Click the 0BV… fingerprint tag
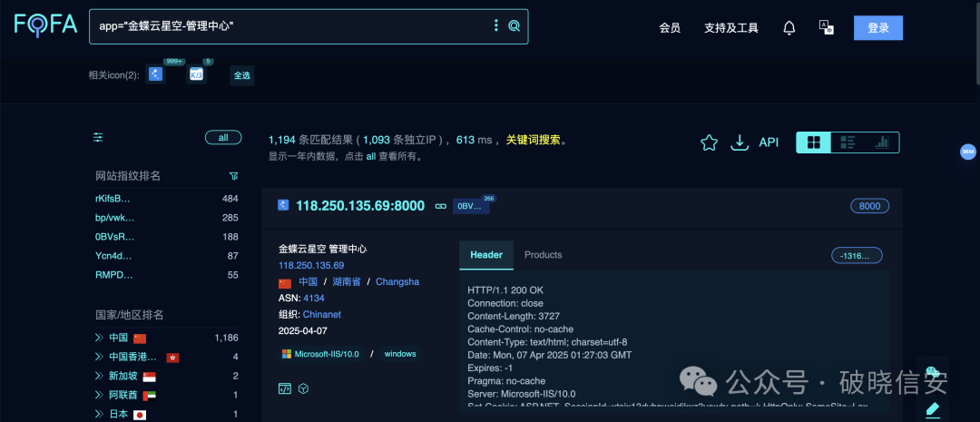This screenshot has height=422, width=980. coord(471,206)
